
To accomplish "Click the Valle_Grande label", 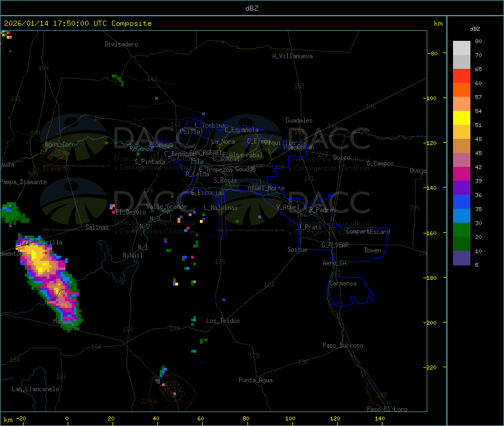I will pos(166,207).
